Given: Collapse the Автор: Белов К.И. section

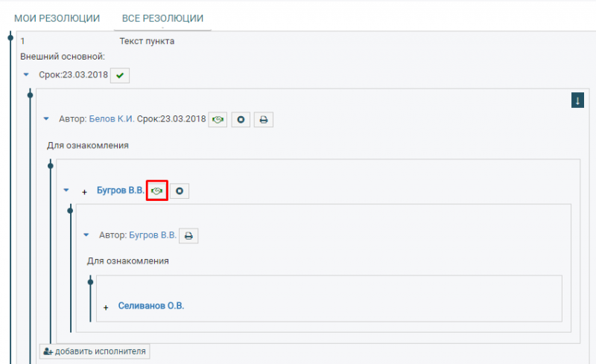Looking at the screenshot, I should pos(46,119).
